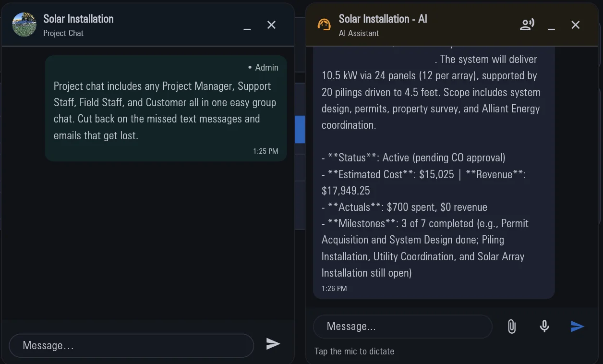The height and width of the screenshot is (364, 603).
Task: Send message to the AI Assistant
Action: 577,327
